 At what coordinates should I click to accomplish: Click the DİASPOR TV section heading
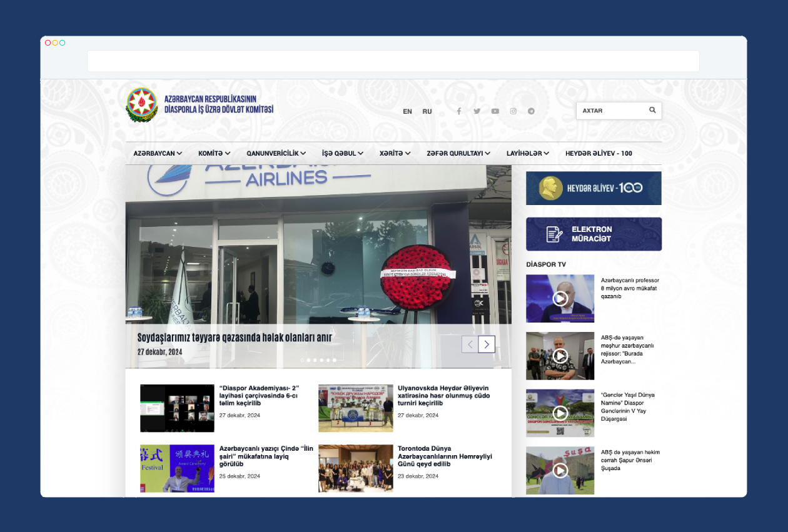[546, 264]
